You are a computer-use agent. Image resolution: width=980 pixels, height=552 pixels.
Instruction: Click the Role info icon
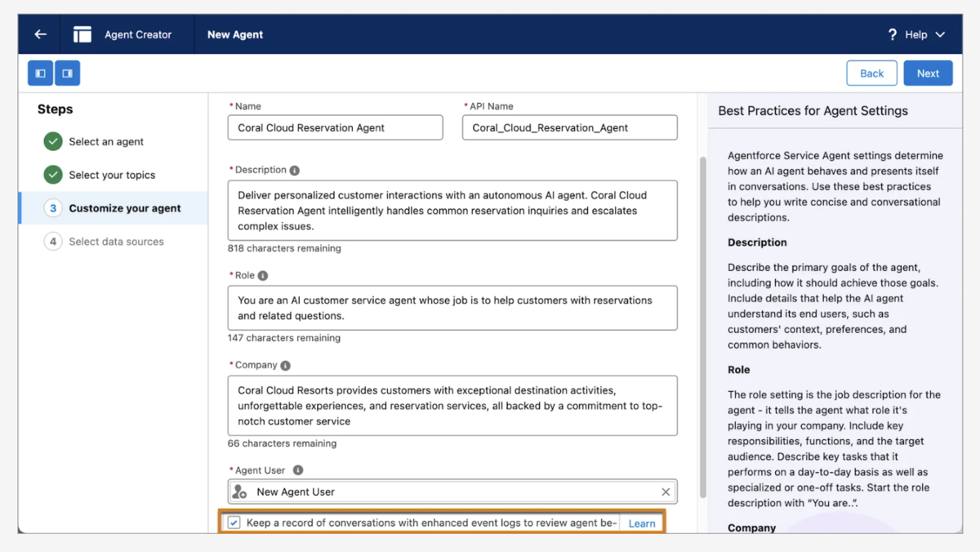[x=263, y=276]
